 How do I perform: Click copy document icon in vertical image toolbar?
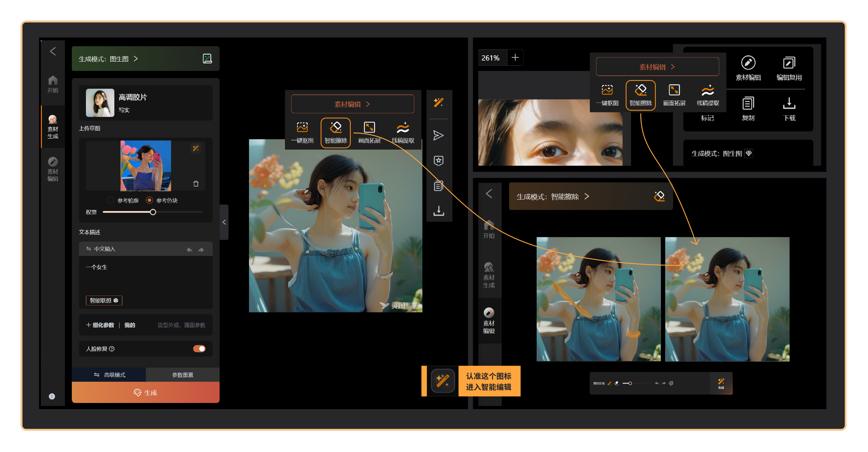click(438, 186)
